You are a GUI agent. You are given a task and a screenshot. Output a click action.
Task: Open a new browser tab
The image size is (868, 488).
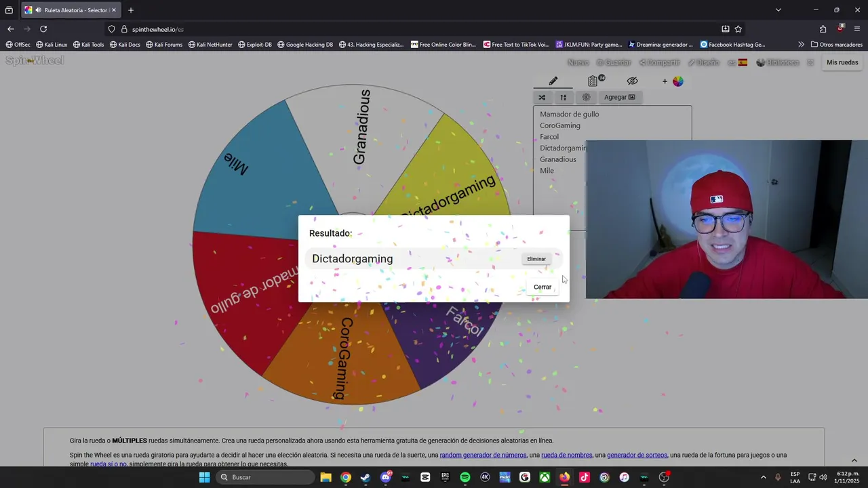click(x=131, y=10)
